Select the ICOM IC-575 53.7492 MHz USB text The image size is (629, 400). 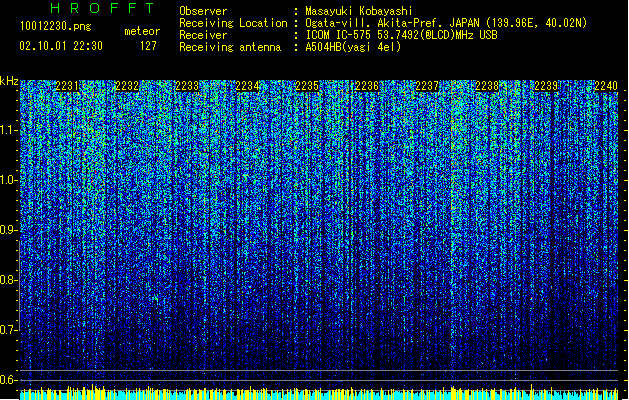(x=401, y=35)
